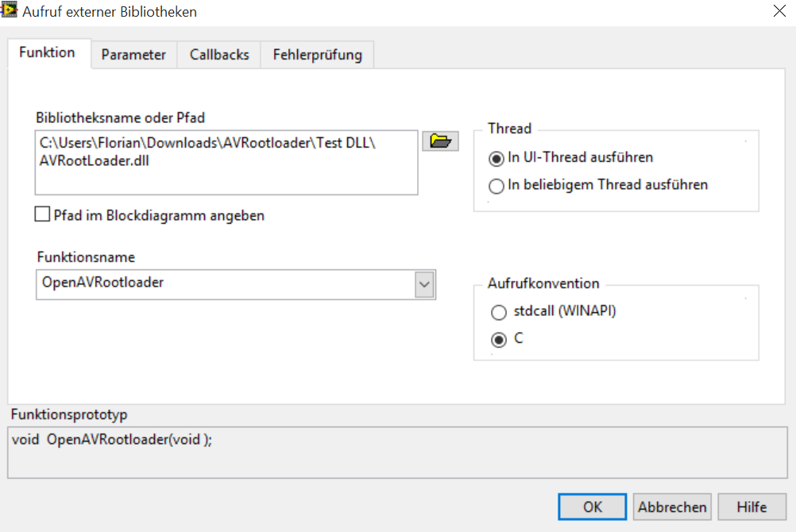
Task: Select In beliebigem Thread ausführen option
Action: (496, 186)
